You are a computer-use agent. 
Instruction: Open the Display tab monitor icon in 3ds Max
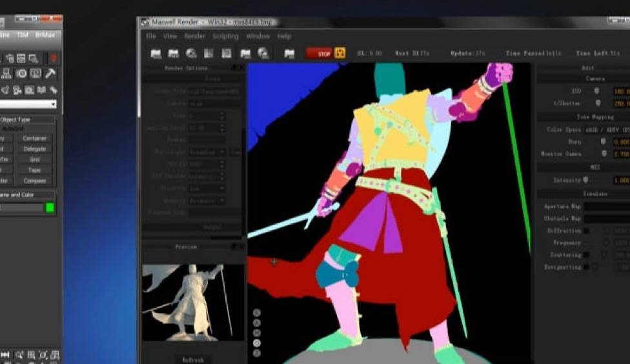point(36,74)
